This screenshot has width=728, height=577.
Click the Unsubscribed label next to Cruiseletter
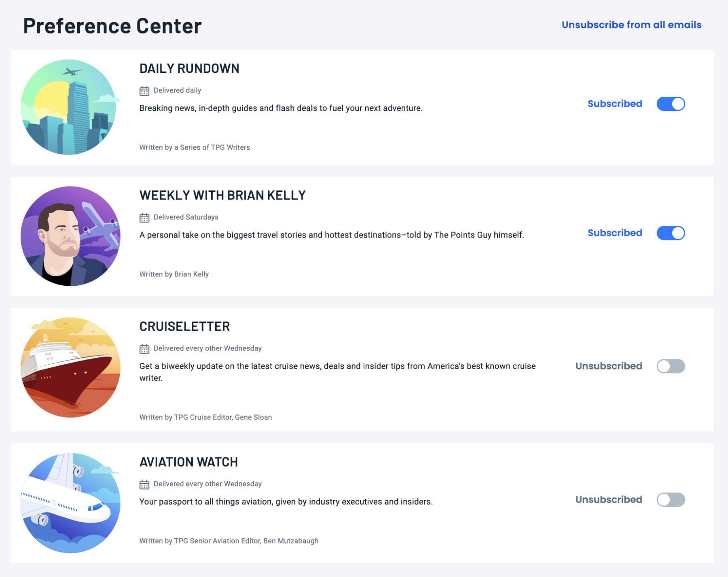coord(608,366)
